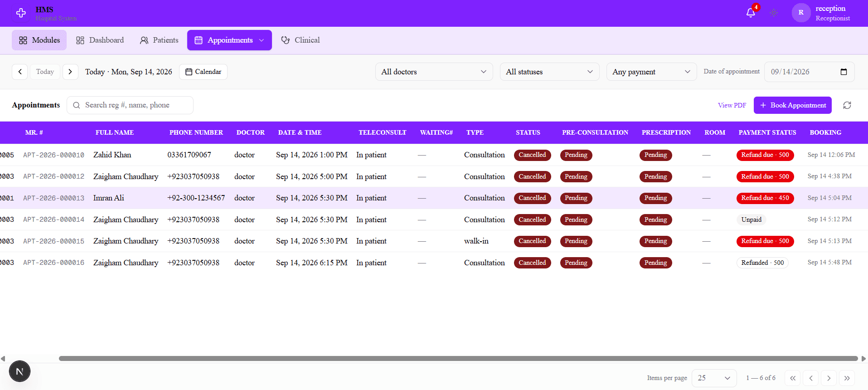Click the horizontal table scrollbar
Screen dimensions: 868x390
pos(458,358)
